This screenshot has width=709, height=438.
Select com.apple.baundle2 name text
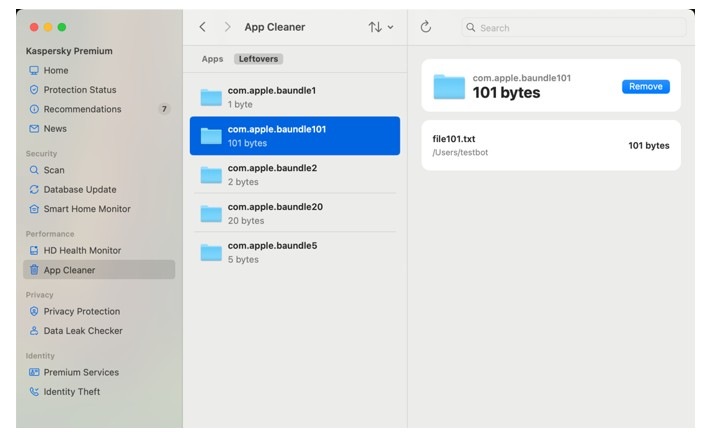click(272, 168)
